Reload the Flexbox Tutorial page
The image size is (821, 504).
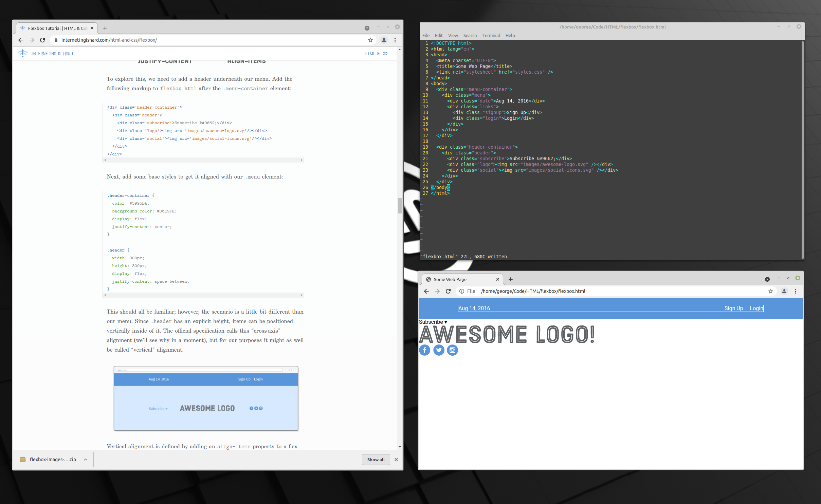[42, 40]
